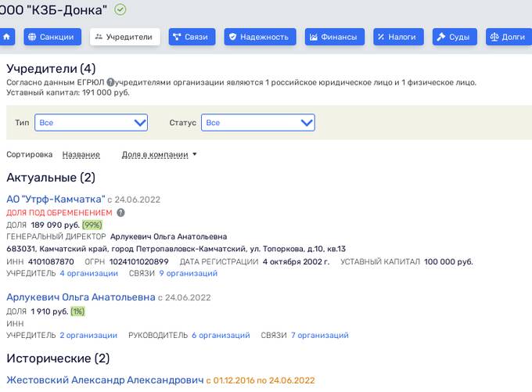Click ИНН value 4101087870

51,261
